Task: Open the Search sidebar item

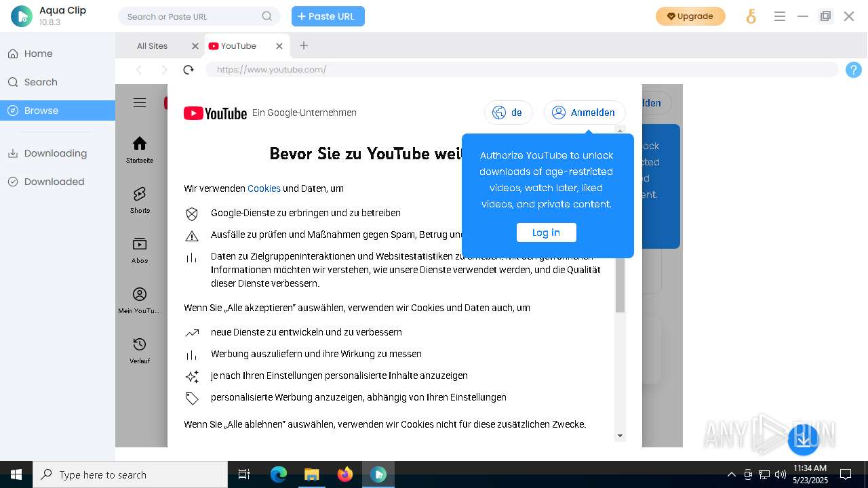Action: 58,82
